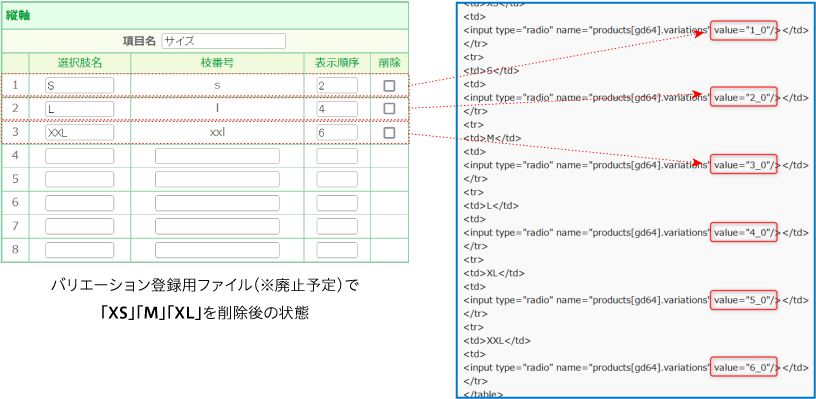Click the option name field containing S
The width and height of the screenshot is (816, 399).
79,86
